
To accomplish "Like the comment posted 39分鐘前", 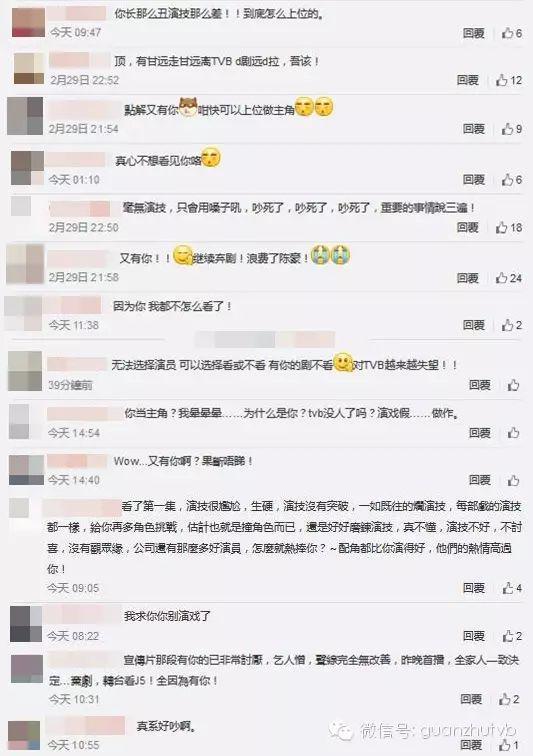I will pyautogui.click(x=513, y=385).
